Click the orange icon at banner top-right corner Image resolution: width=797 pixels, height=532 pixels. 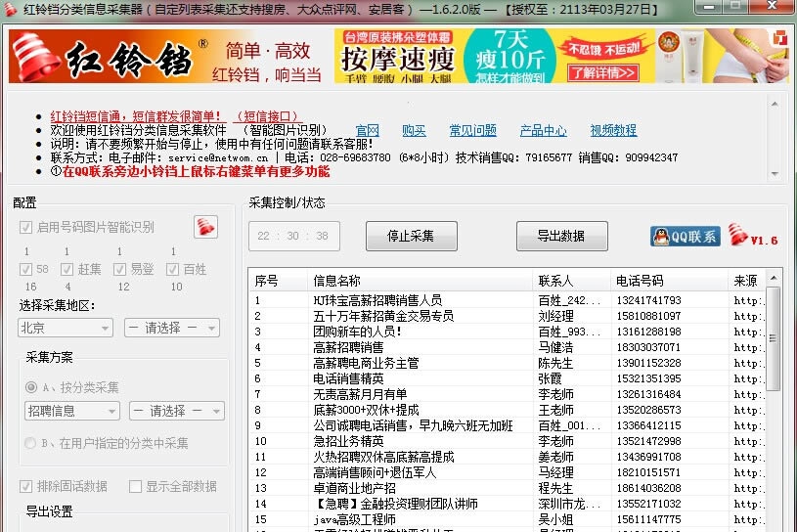[779, 37]
